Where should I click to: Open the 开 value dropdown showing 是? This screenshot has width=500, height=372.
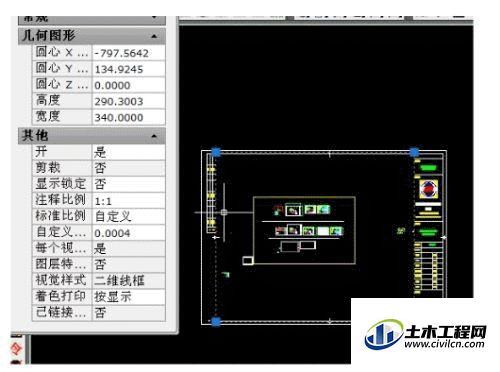(x=128, y=152)
